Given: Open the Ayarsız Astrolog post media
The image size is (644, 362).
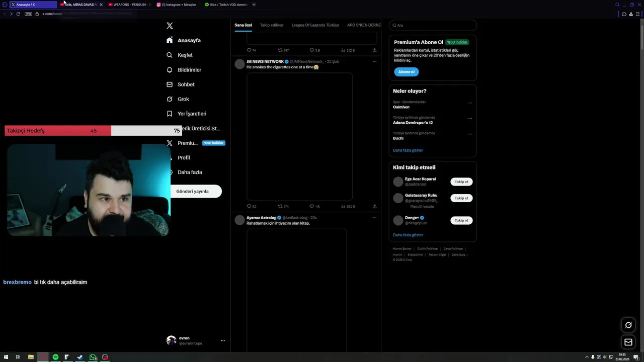Looking at the screenshot, I should 296,291.
